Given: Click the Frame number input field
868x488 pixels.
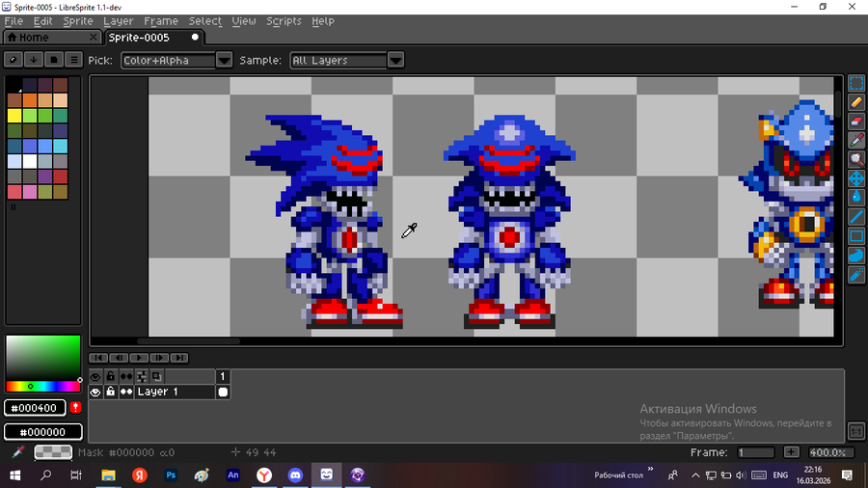Looking at the screenshot, I should 756,452.
